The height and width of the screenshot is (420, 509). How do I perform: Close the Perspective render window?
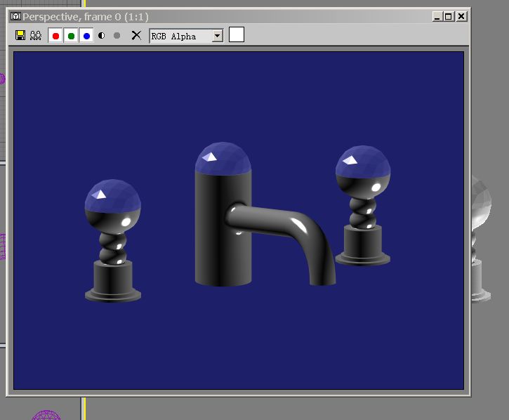(461, 16)
